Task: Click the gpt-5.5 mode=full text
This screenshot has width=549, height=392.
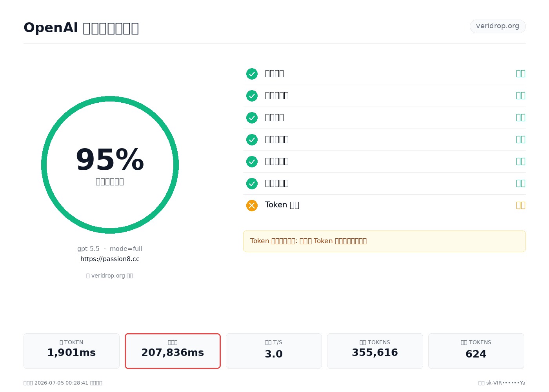Action: pyautogui.click(x=110, y=249)
